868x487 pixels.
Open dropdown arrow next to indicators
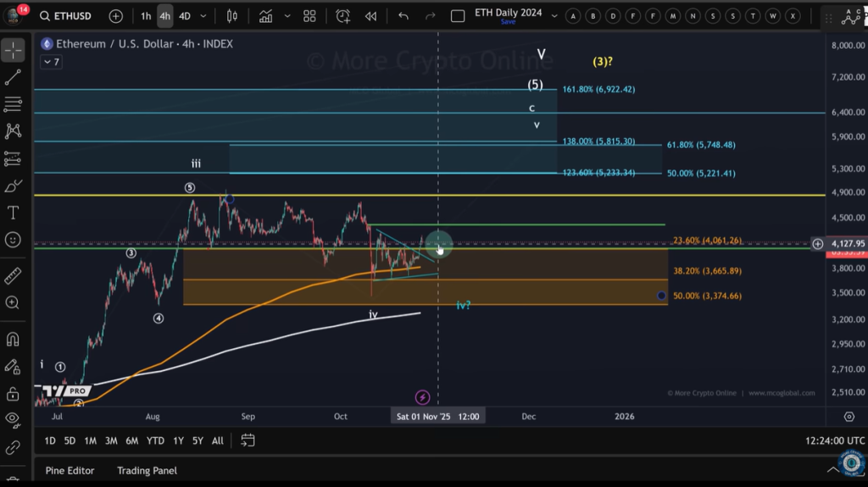click(x=287, y=16)
